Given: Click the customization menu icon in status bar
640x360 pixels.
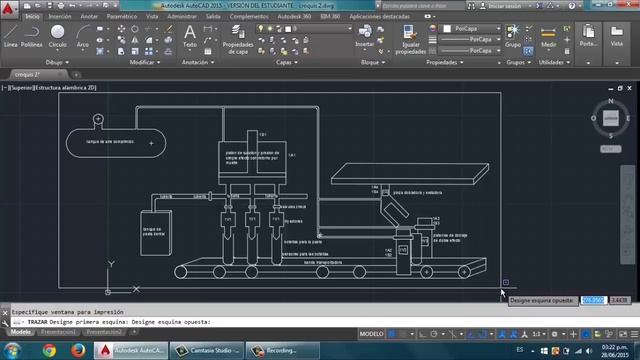Looking at the screenshot, I should coord(635,334).
